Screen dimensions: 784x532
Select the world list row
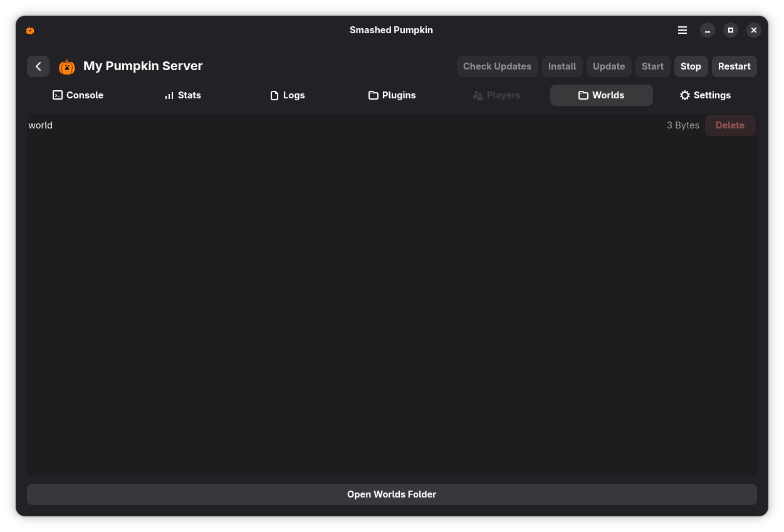[x=313, y=125]
